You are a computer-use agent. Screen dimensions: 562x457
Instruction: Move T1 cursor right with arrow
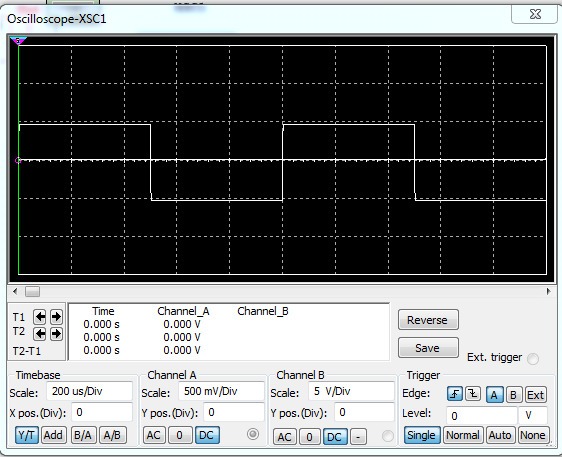pos(56,317)
